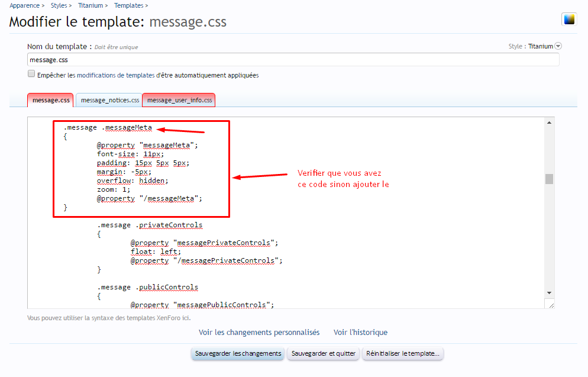
Task: Follow the 'modifications de templates' link
Action: (116, 76)
